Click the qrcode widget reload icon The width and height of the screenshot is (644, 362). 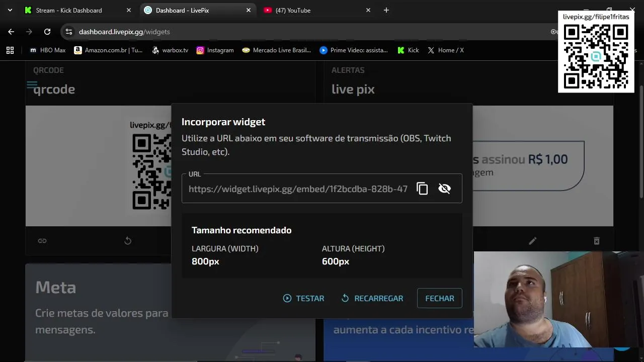[128, 241]
